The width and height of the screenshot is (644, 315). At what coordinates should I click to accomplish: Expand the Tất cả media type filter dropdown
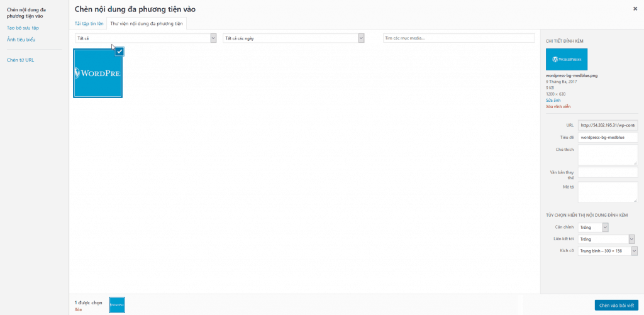click(x=146, y=38)
